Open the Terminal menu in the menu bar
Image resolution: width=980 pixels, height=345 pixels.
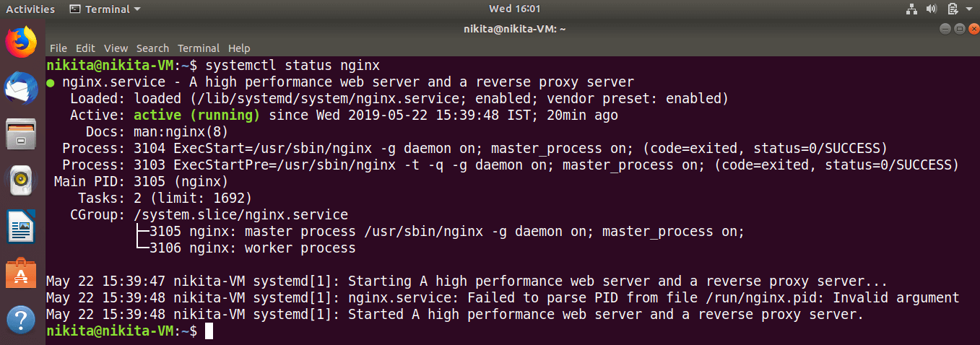(199, 48)
